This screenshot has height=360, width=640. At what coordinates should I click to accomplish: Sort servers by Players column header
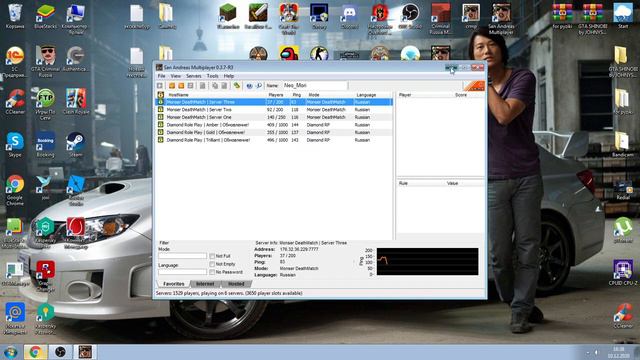pyautogui.click(x=277, y=95)
